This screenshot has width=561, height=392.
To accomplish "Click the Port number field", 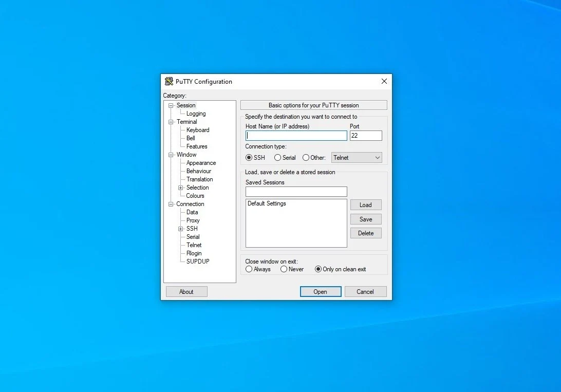I will [x=366, y=136].
